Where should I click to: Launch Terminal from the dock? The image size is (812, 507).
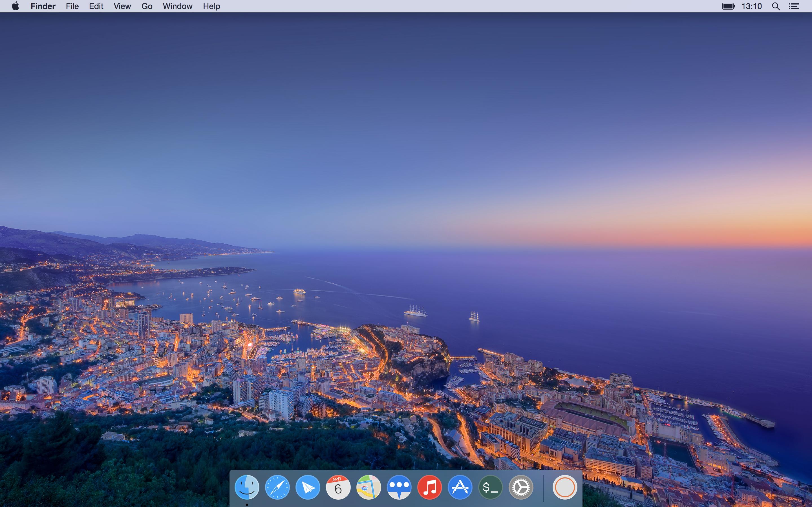(x=490, y=487)
